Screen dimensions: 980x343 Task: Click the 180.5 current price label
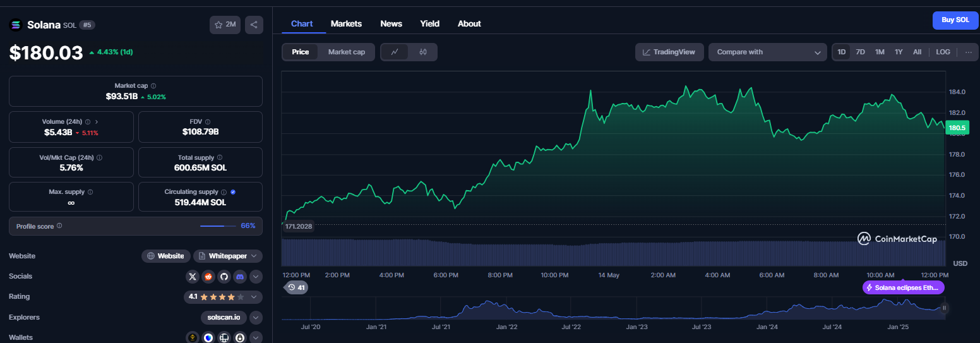(957, 128)
